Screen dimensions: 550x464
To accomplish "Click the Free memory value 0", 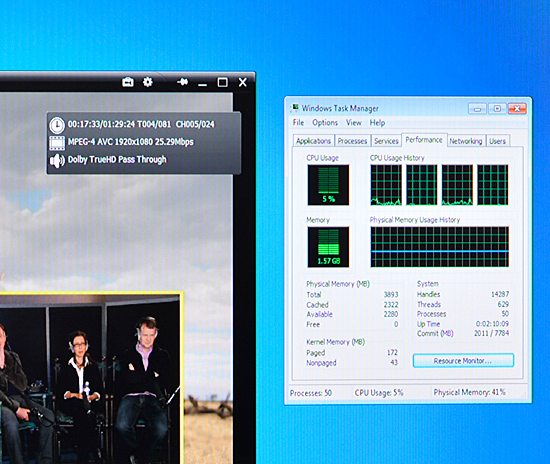I will click(396, 324).
